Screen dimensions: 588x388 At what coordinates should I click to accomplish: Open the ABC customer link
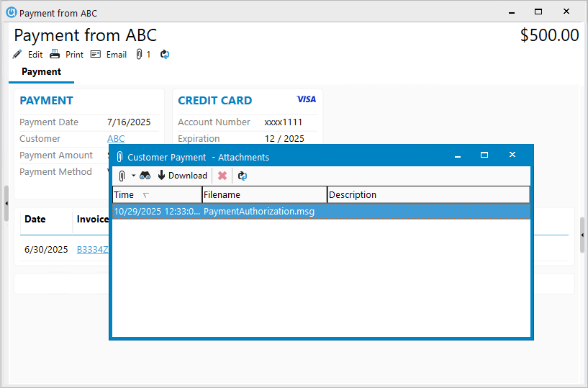(x=116, y=139)
